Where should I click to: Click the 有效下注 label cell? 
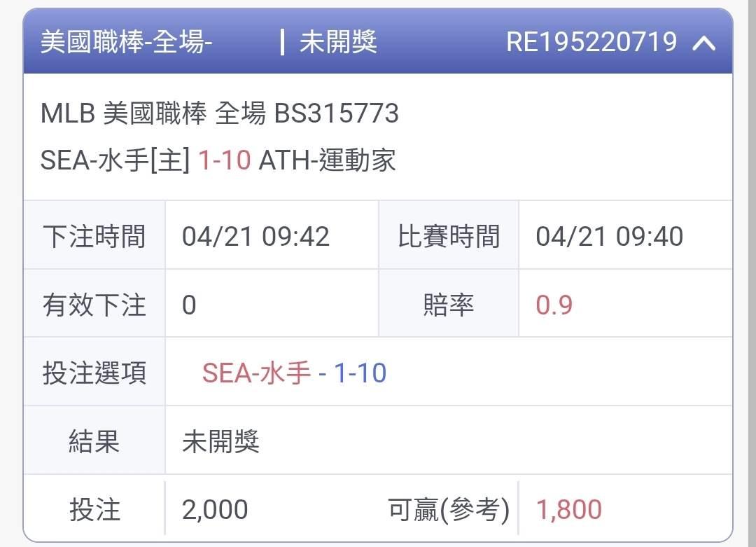click(94, 305)
